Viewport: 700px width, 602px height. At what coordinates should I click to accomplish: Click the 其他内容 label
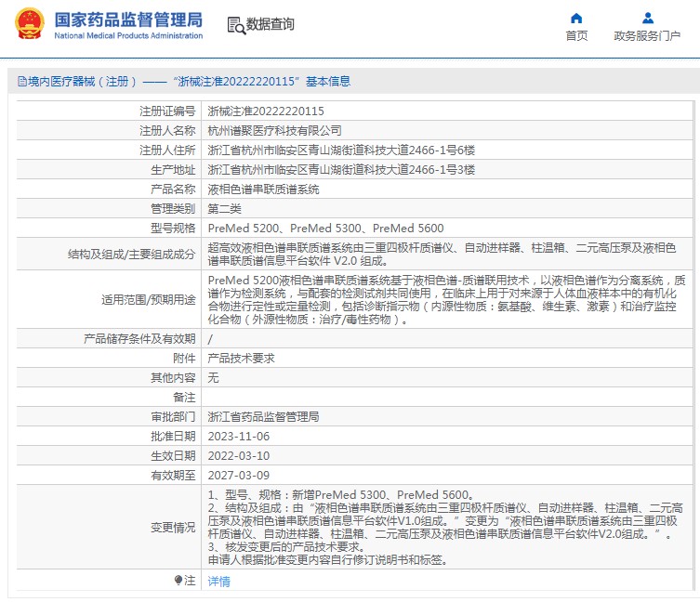(173, 378)
